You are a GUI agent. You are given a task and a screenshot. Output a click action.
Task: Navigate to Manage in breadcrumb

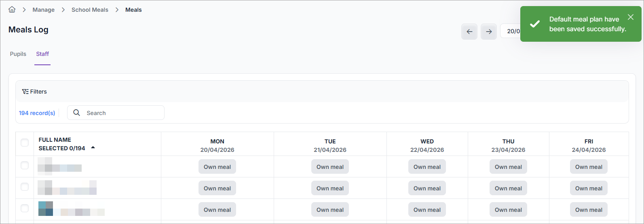point(43,10)
